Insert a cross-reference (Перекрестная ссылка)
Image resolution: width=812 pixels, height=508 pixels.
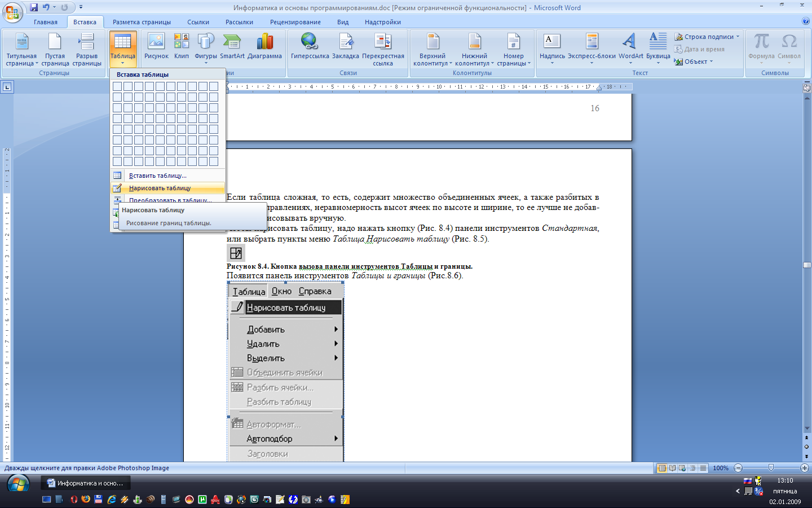pyautogui.click(x=383, y=50)
